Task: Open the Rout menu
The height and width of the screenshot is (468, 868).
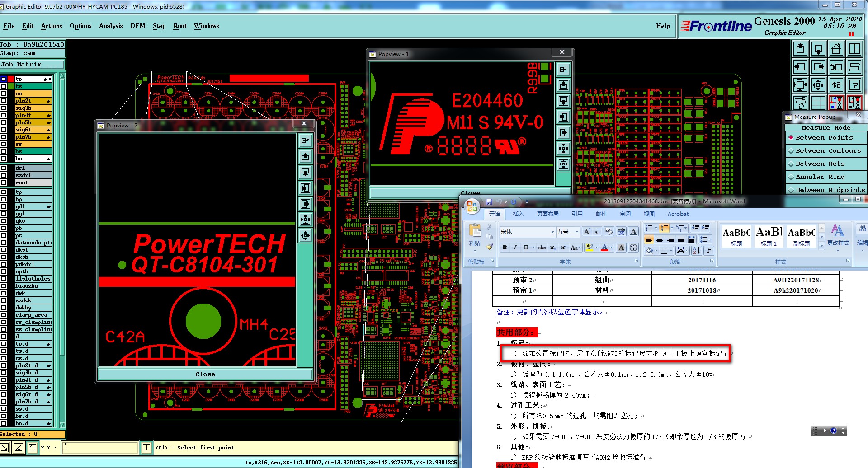Action: (180, 26)
